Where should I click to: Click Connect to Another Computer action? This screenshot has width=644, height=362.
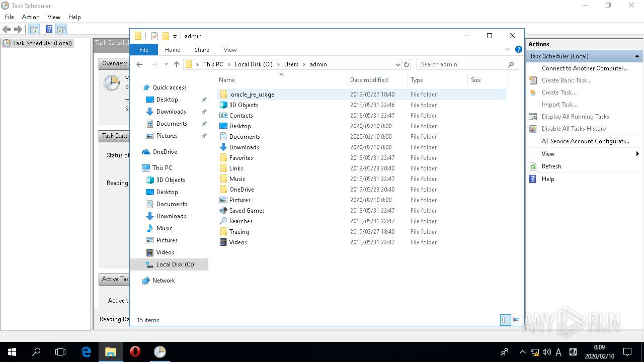585,68
